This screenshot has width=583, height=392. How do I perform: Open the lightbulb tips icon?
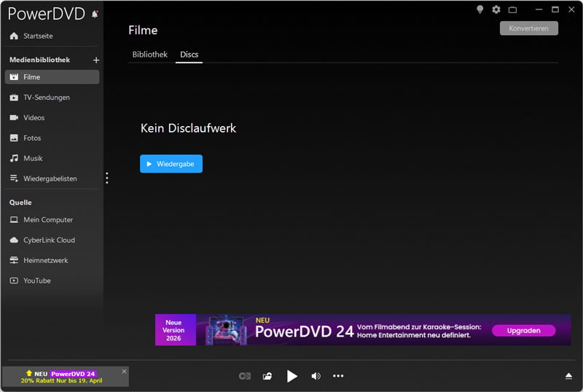pos(480,9)
